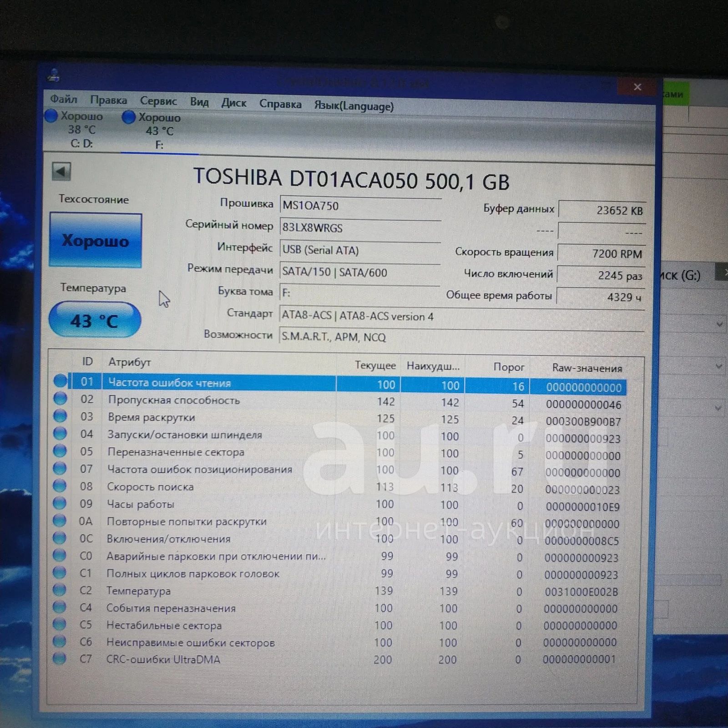Click the rotation speed value 7200 RPM
The height and width of the screenshot is (728, 728).
point(602,253)
